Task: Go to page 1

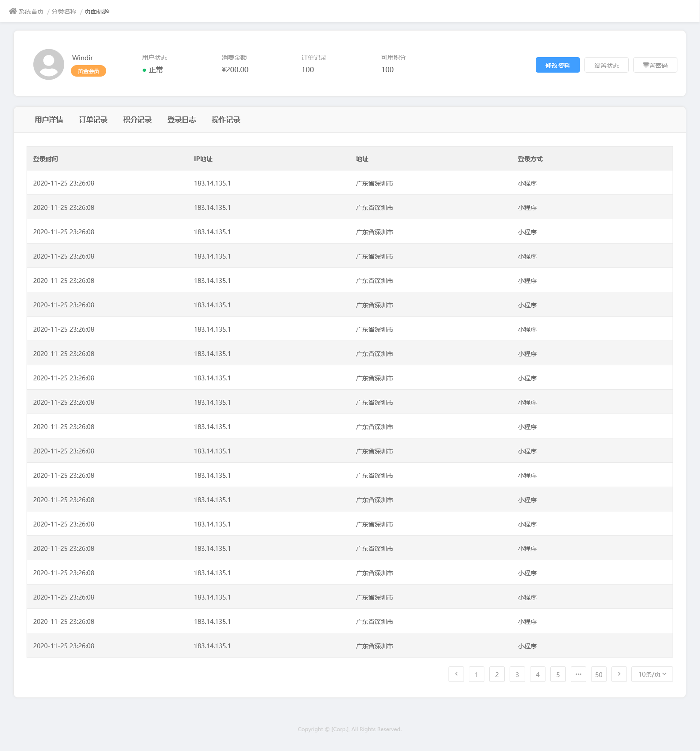Action: click(476, 674)
